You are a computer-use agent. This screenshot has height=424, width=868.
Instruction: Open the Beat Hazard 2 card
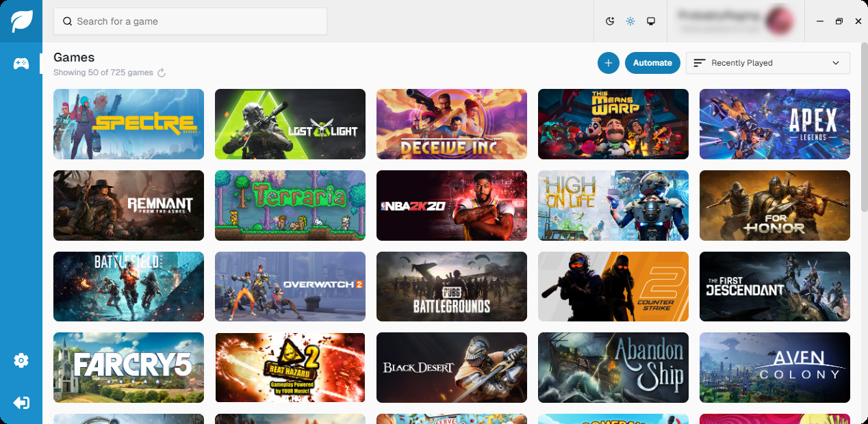[290, 368]
